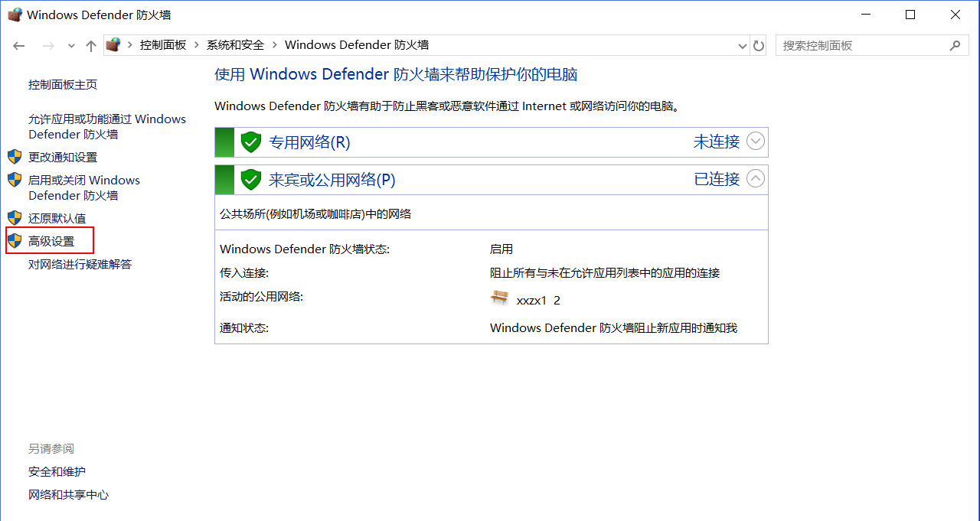Click the 已连接 status text

click(717, 180)
